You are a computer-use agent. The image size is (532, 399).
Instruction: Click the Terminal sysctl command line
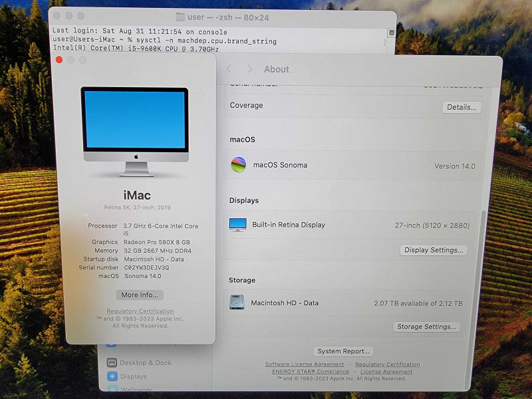click(164, 41)
